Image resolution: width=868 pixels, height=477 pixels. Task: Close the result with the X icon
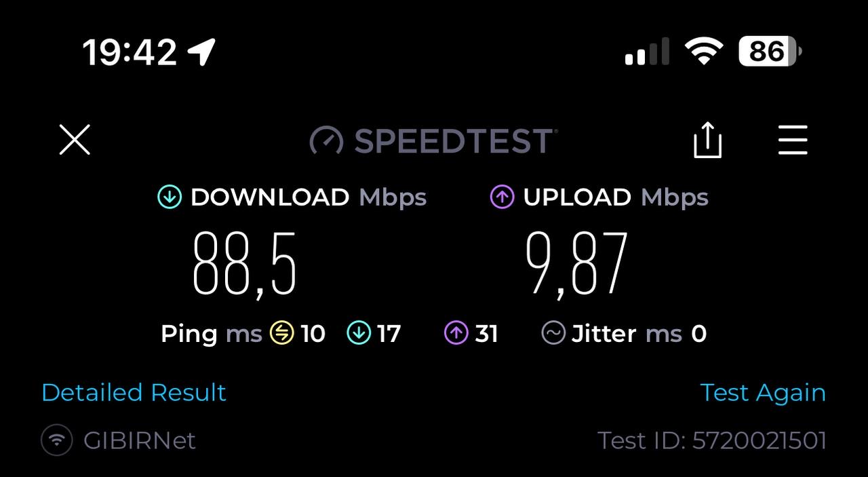tap(75, 140)
